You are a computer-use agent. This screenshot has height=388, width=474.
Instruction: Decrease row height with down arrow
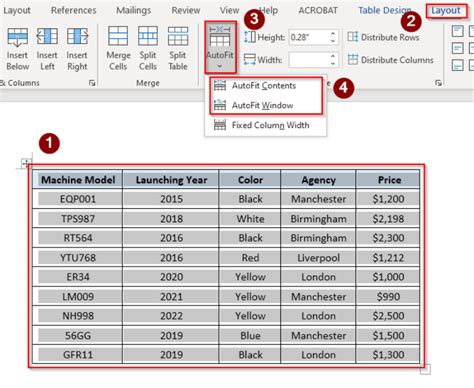[333, 40]
